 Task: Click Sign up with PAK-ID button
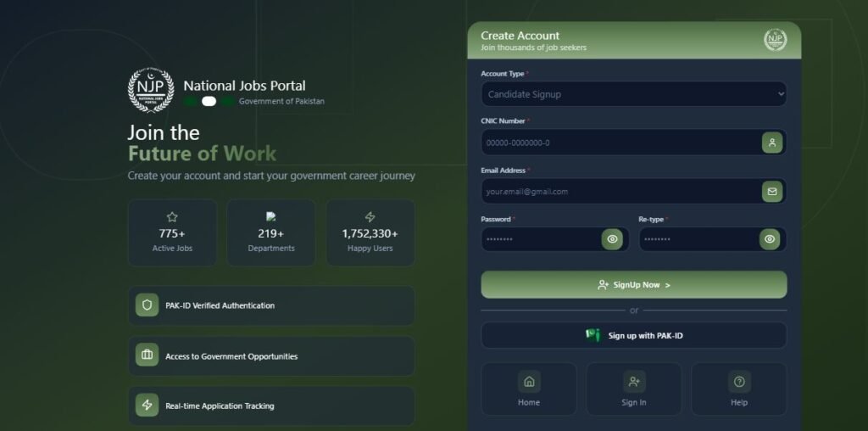click(634, 335)
